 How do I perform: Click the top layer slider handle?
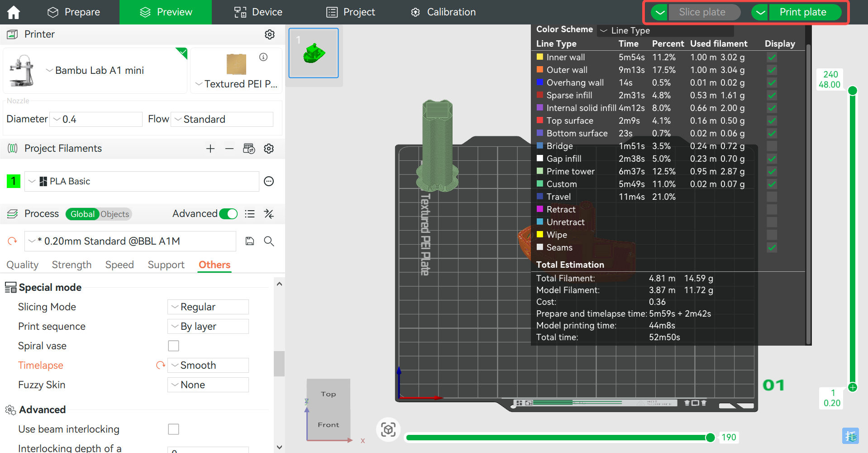point(853,91)
